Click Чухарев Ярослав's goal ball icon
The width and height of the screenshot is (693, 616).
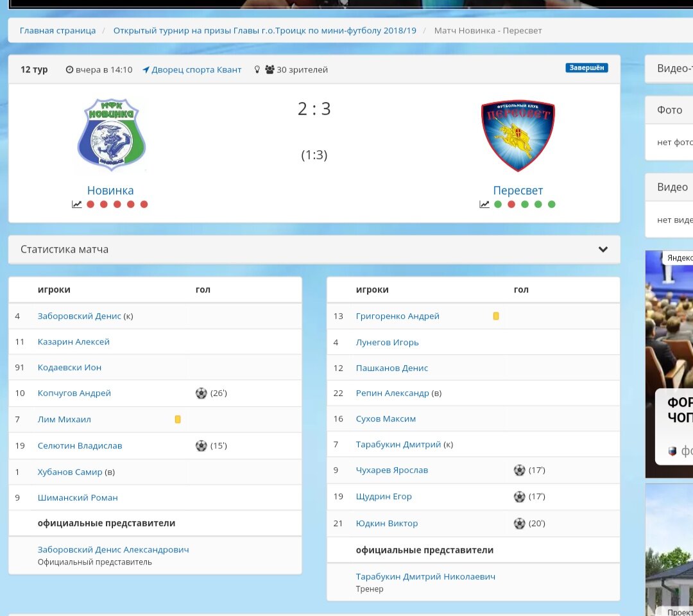(519, 470)
